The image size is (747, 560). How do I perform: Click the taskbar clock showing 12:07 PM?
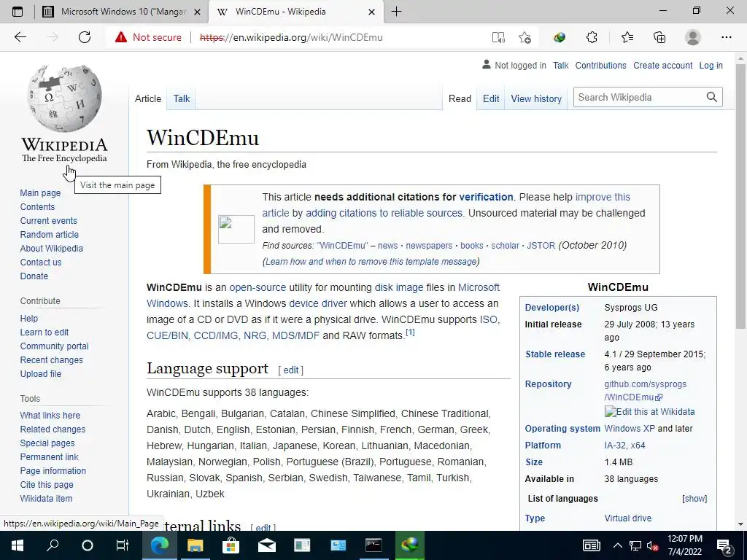(x=684, y=545)
